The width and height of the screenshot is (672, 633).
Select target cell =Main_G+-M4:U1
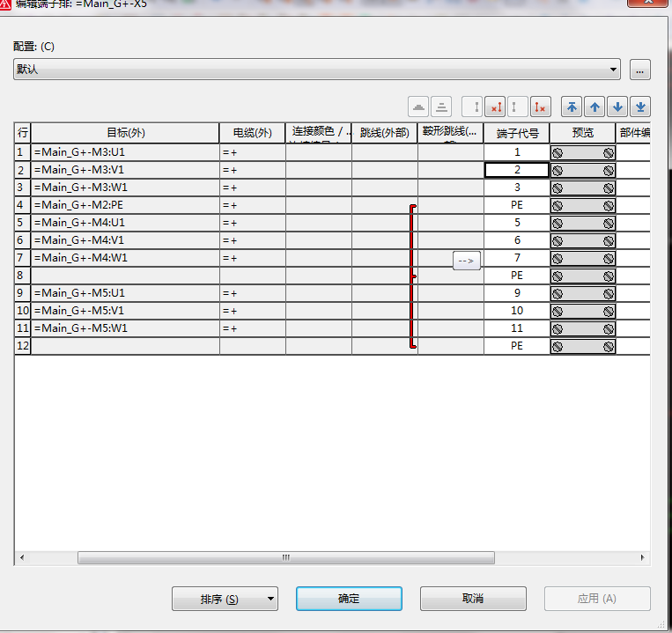point(125,223)
